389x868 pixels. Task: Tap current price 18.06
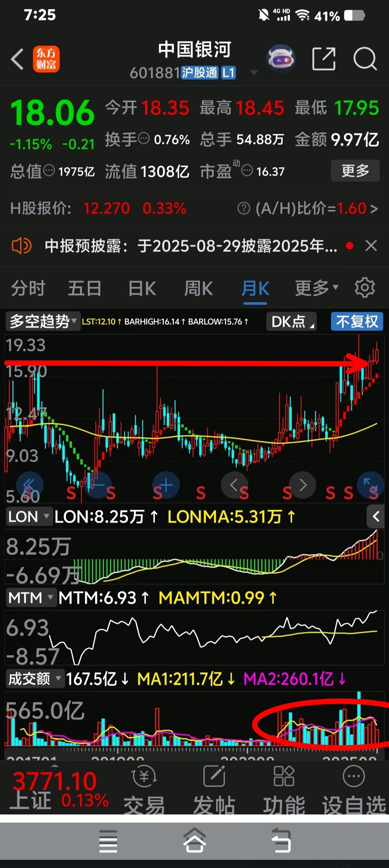tap(53, 113)
